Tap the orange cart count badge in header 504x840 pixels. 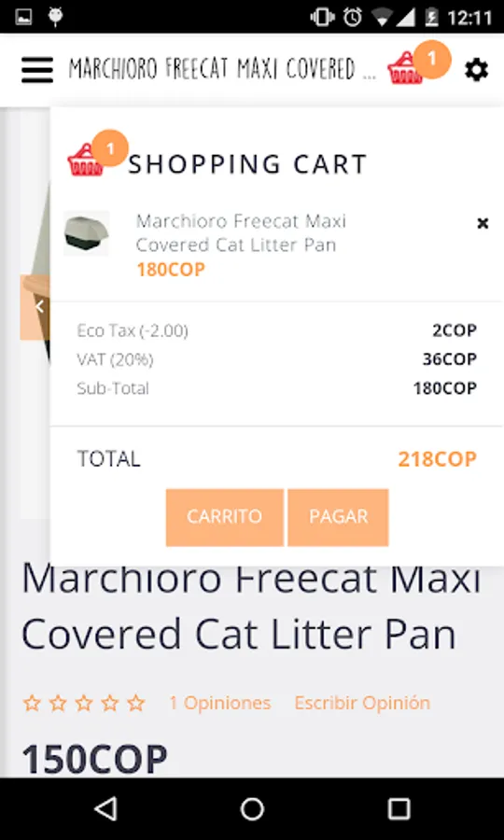[432, 59]
